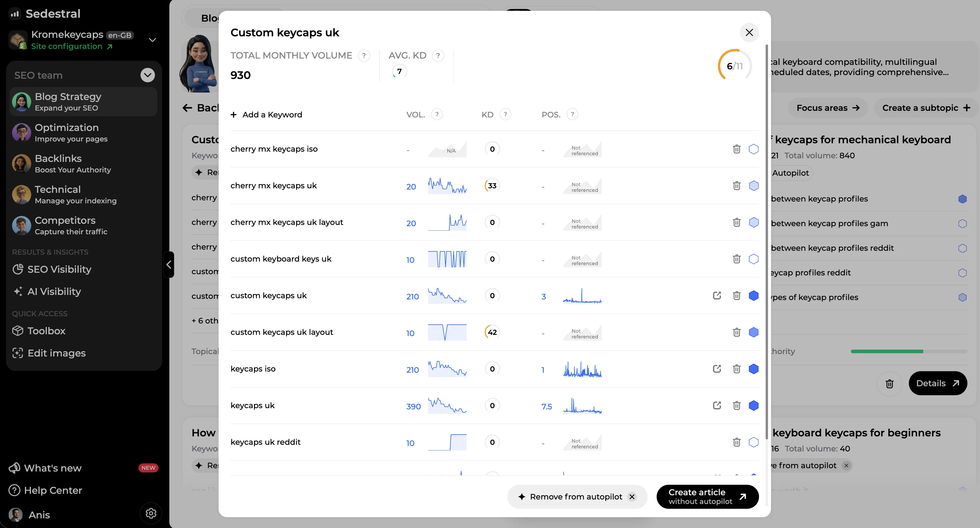Collapse the SEO team section
The height and width of the screenshot is (528, 980).
tap(148, 75)
